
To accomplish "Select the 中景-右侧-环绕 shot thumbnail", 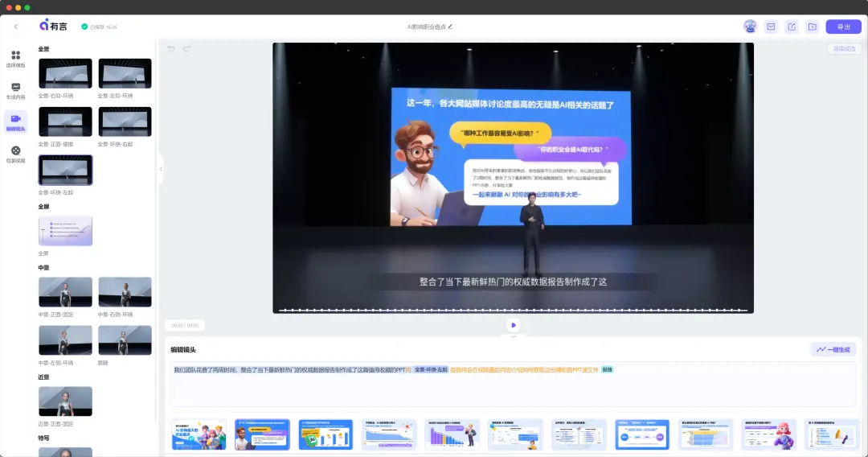I will coord(125,292).
